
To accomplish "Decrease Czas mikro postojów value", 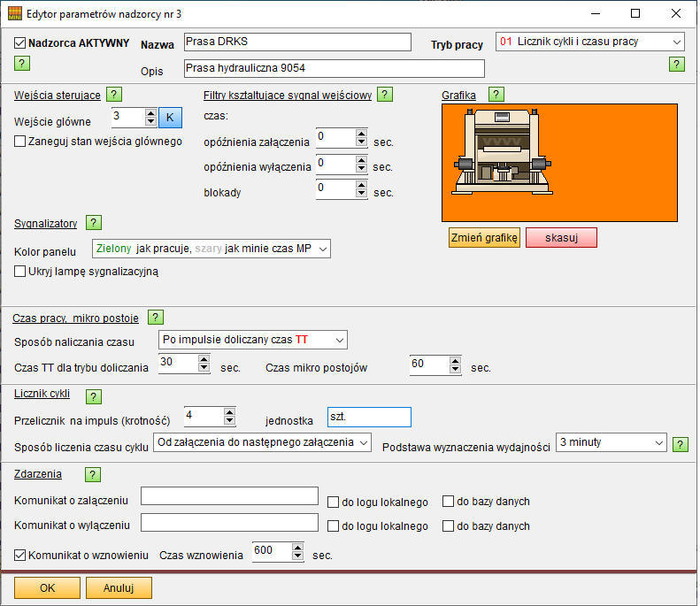I will pyautogui.click(x=456, y=369).
